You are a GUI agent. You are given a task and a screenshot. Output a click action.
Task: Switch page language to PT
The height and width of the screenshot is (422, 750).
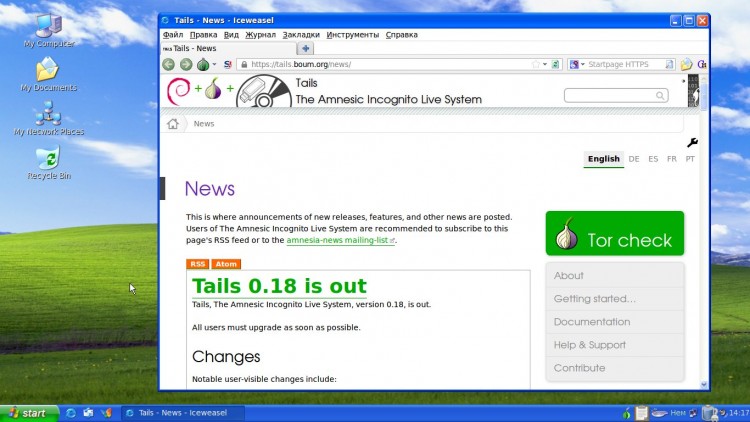click(x=690, y=159)
